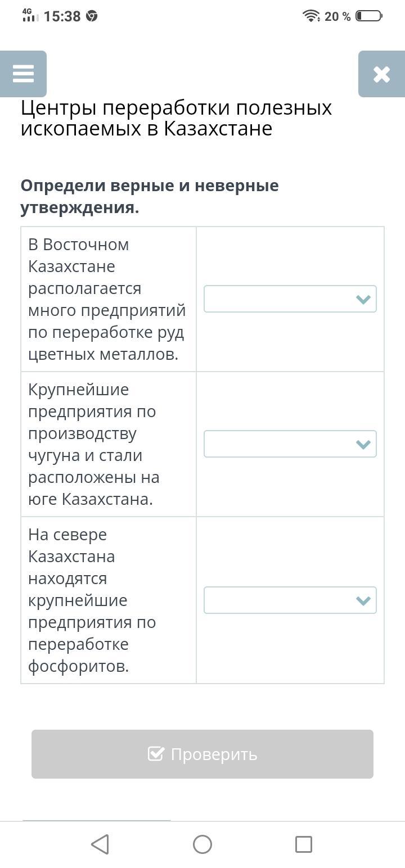Click chevron arrow in third answer dropdown
Screen dimensions: 405x868
coord(363,601)
